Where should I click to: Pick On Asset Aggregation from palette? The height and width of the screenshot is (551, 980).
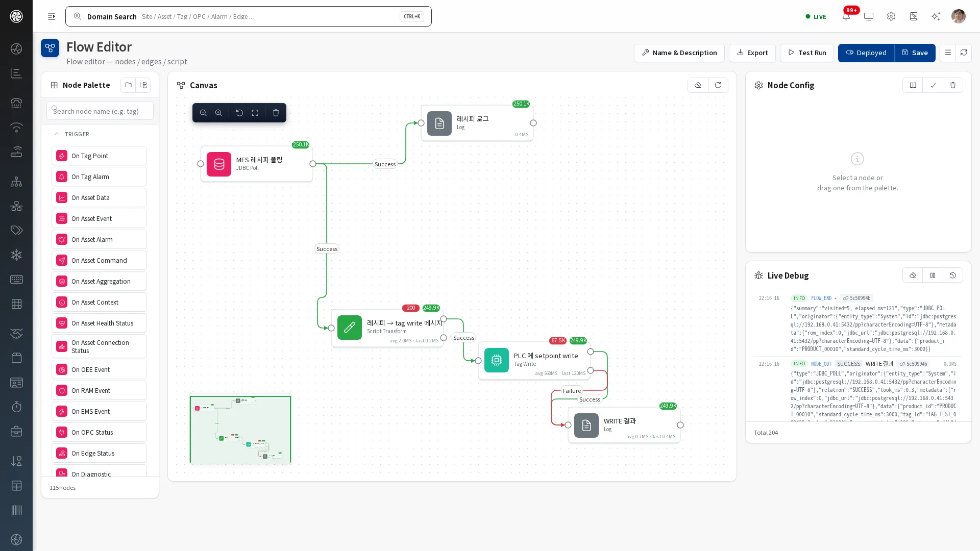pyautogui.click(x=99, y=281)
